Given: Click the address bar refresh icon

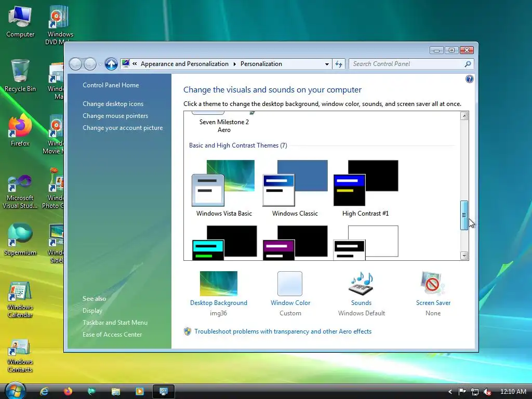Looking at the screenshot, I should point(339,64).
